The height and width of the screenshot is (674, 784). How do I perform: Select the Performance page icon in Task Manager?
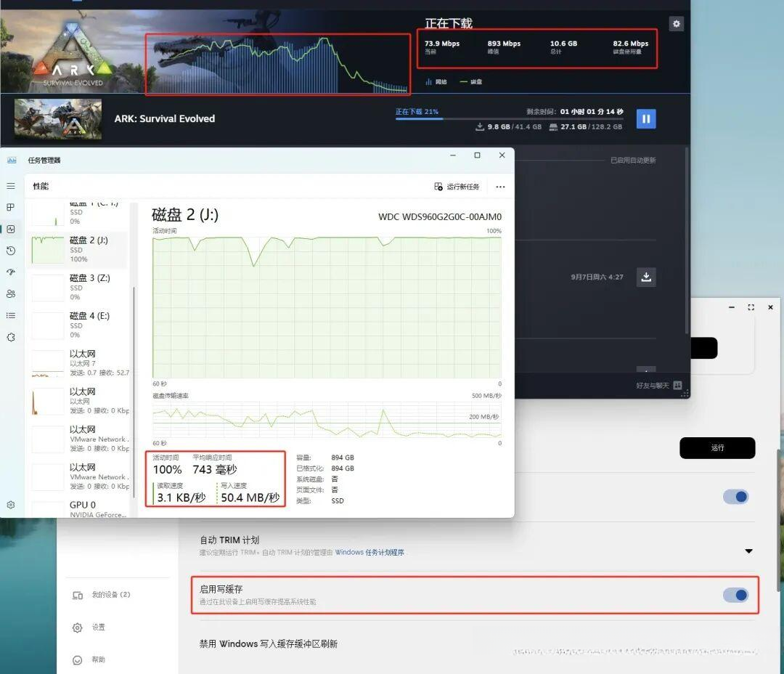(11, 230)
